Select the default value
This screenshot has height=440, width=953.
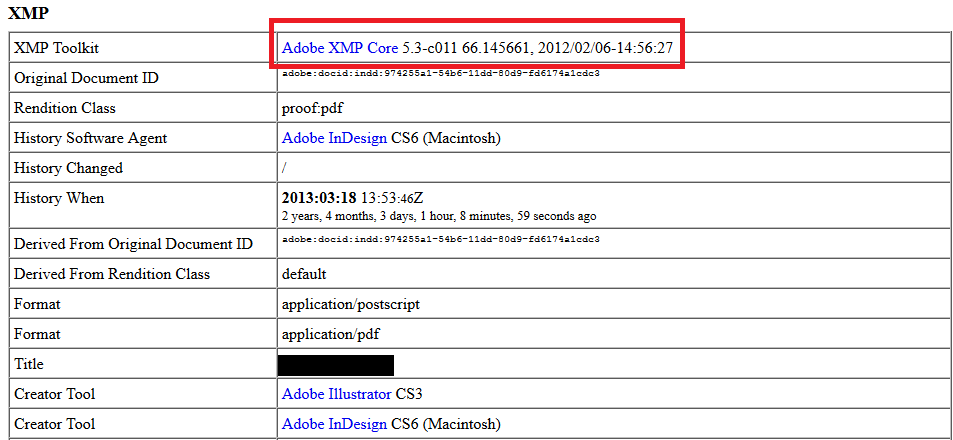click(x=304, y=274)
